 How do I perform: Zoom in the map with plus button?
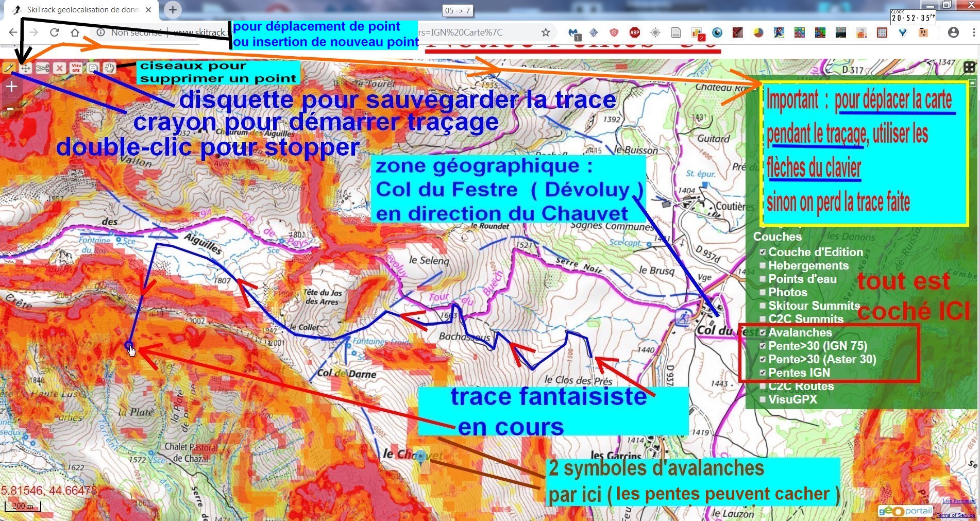point(11,87)
